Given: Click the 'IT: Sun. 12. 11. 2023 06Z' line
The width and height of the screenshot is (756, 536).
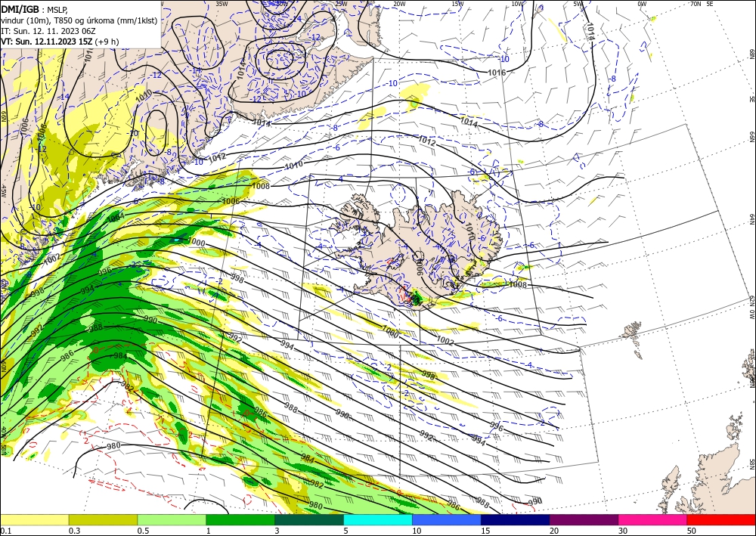Looking at the screenshot, I should 48,31.
